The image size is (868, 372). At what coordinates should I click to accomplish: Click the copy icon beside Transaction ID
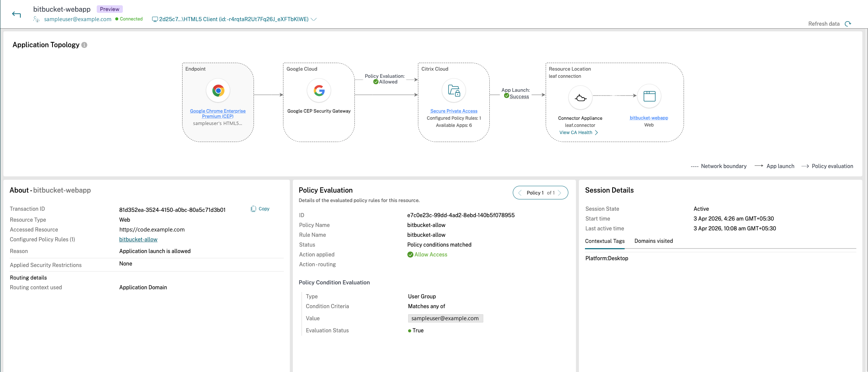[253, 209]
